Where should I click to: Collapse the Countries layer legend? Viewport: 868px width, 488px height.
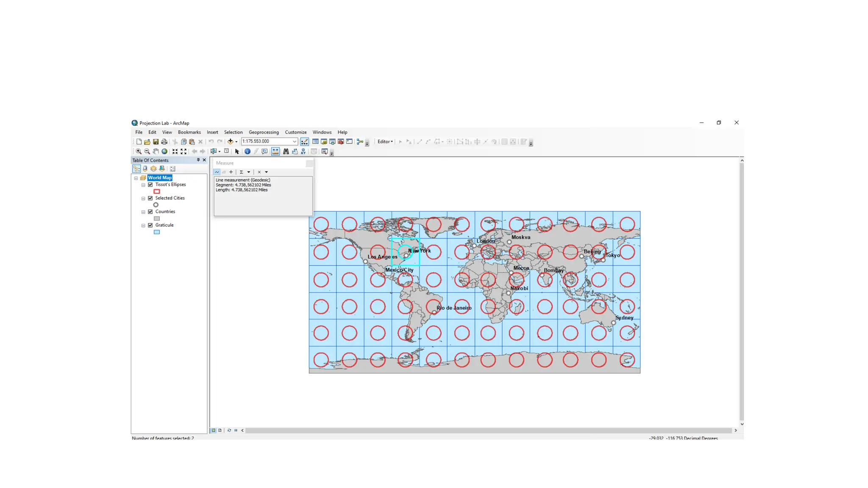coord(143,212)
